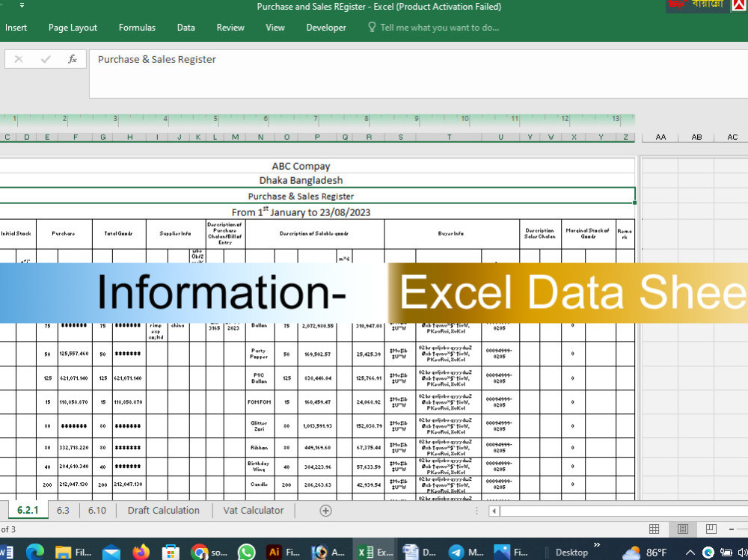Expand Desktop toolbar overflow chevron
This screenshot has width=748, height=560.
(x=597, y=545)
